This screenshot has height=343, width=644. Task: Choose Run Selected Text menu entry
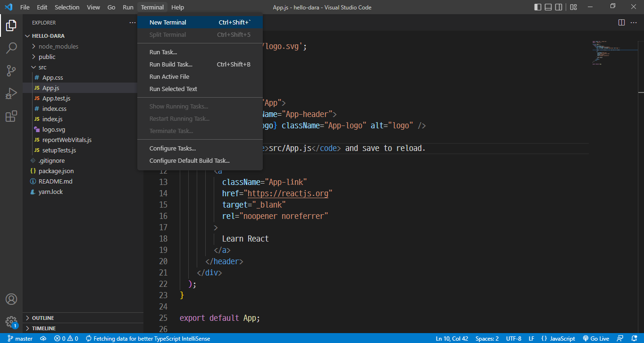tap(200, 89)
